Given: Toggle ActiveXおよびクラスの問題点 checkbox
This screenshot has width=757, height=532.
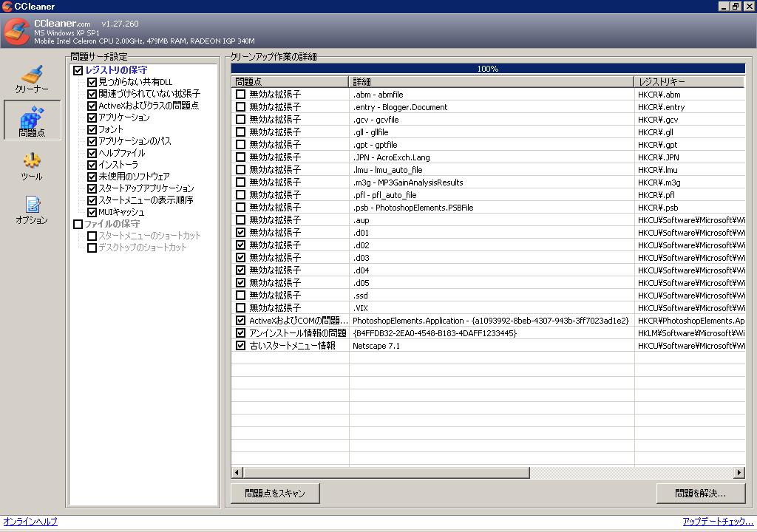Looking at the screenshot, I should coord(92,106).
